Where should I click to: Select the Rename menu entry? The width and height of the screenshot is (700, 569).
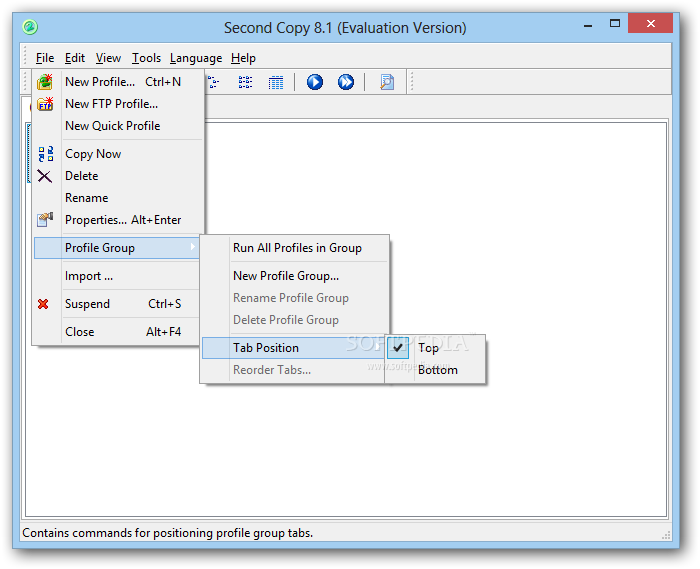tap(118, 198)
